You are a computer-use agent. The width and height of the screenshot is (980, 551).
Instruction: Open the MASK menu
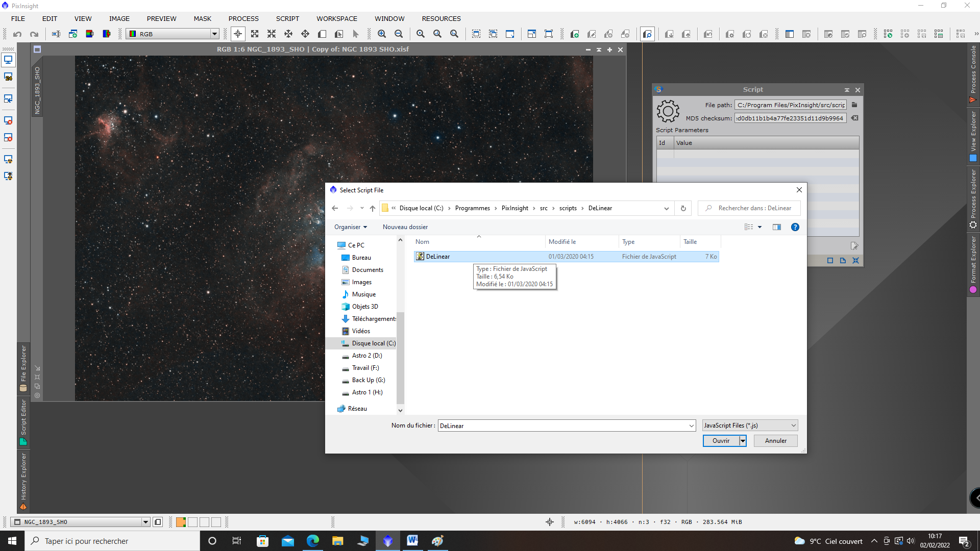click(202, 18)
